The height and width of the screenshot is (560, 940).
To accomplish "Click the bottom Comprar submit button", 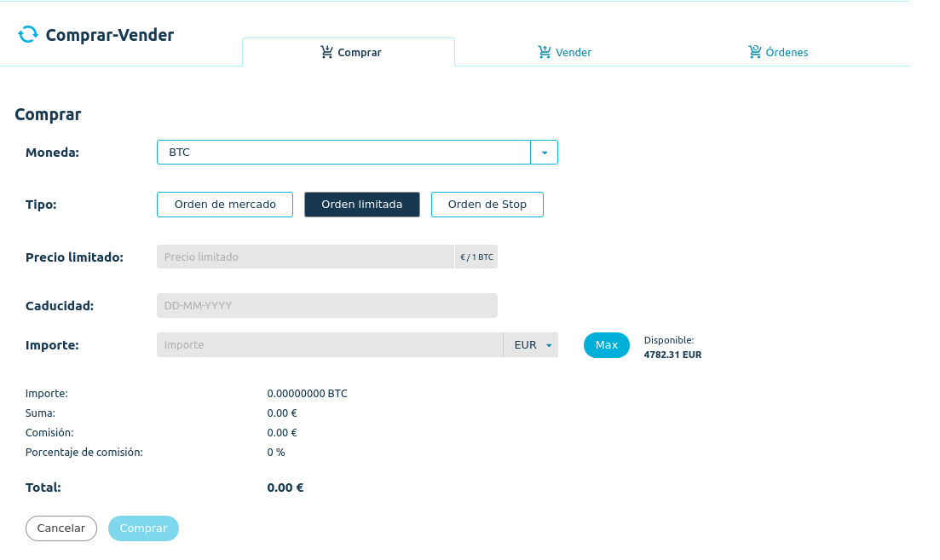I will [x=143, y=528].
